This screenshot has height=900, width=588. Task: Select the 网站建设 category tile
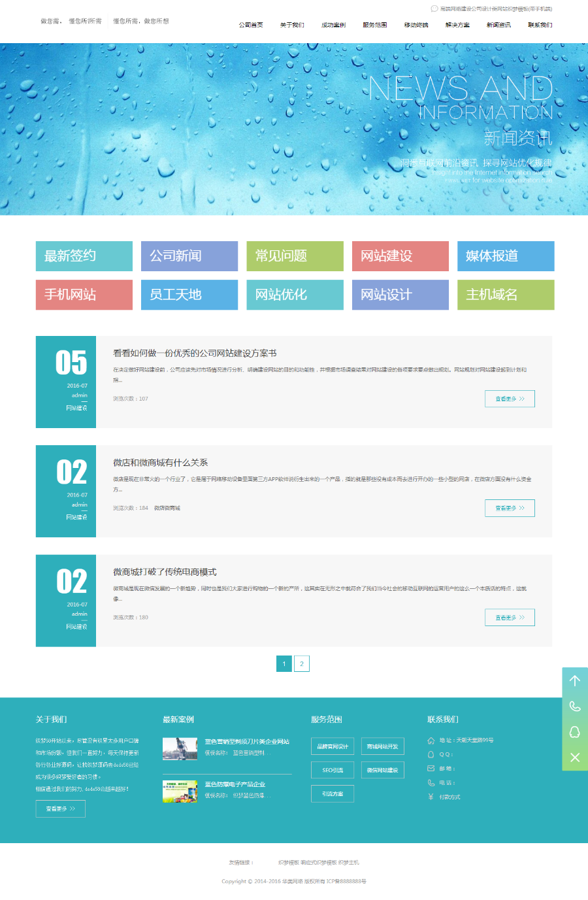(400, 256)
